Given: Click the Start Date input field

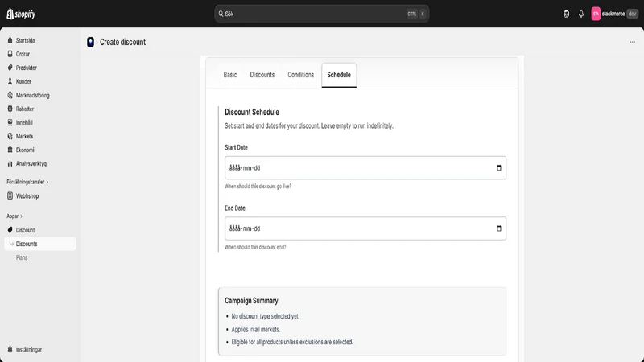Looking at the screenshot, I should (x=365, y=167).
